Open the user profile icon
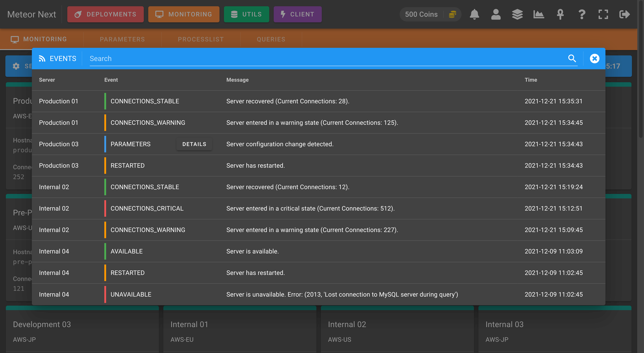Screen dimensions: 644x353 (x=496, y=14)
